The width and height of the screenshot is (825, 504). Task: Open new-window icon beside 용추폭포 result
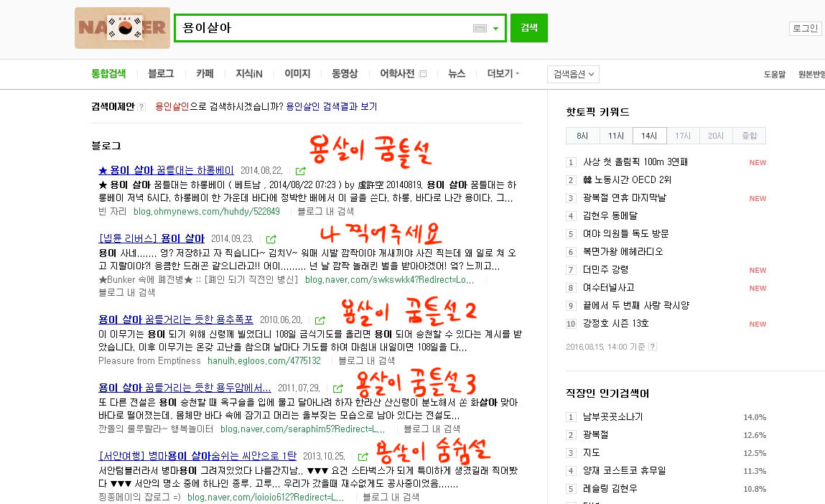tap(320, 320)
